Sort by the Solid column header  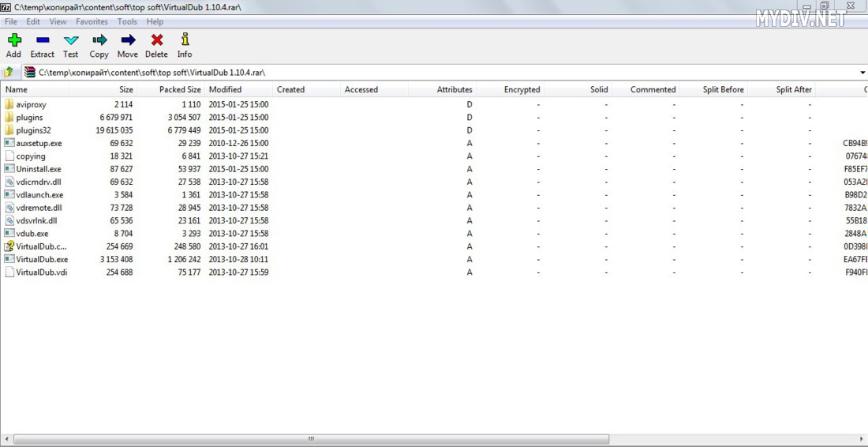tap(578, 89)
